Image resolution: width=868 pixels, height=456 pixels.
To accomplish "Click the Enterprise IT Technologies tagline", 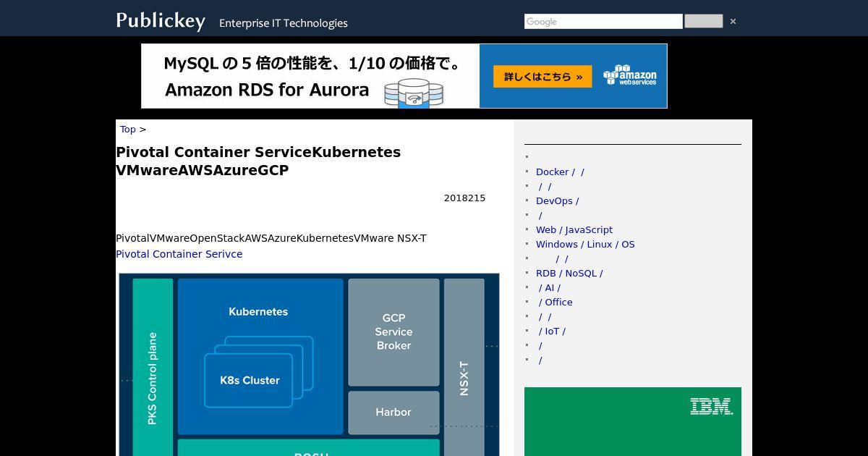I will point(284,23).
